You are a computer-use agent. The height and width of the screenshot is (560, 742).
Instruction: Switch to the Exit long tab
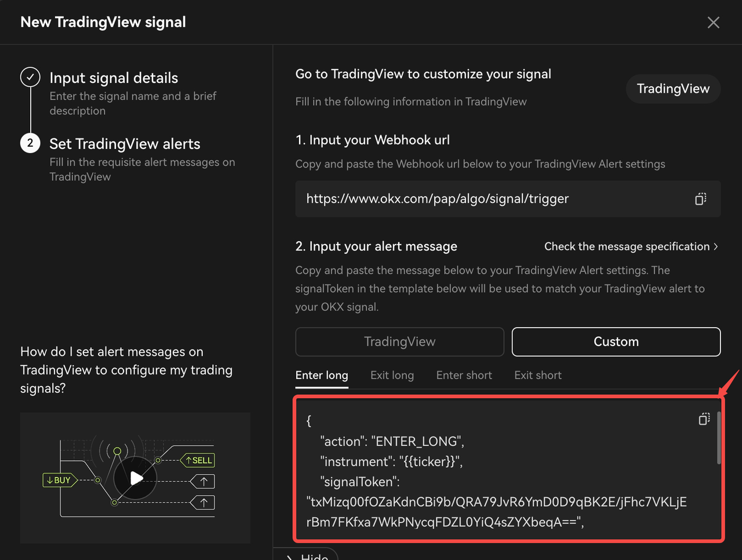pos(392,375)
